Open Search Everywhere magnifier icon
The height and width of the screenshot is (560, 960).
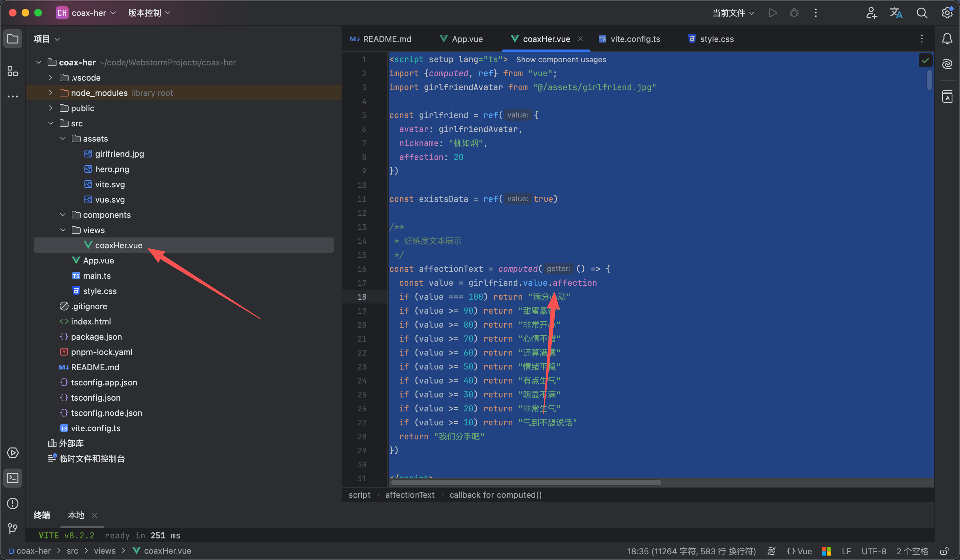(922, 13)
